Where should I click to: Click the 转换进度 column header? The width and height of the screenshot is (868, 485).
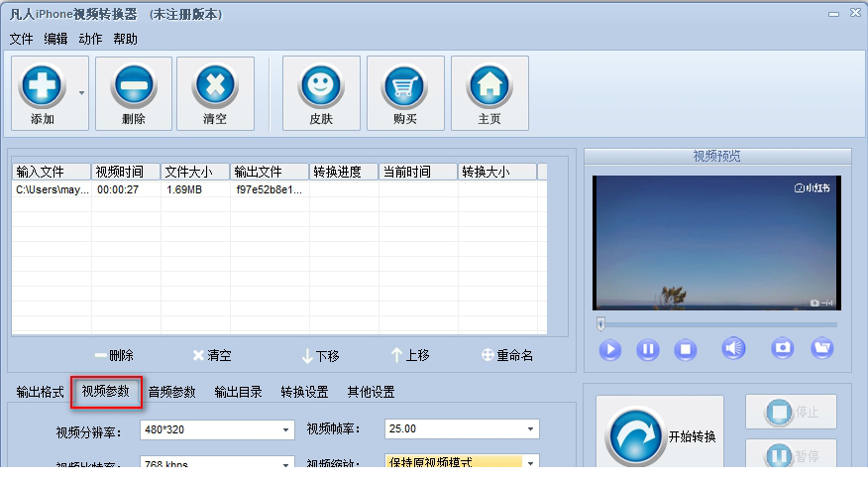344,172
